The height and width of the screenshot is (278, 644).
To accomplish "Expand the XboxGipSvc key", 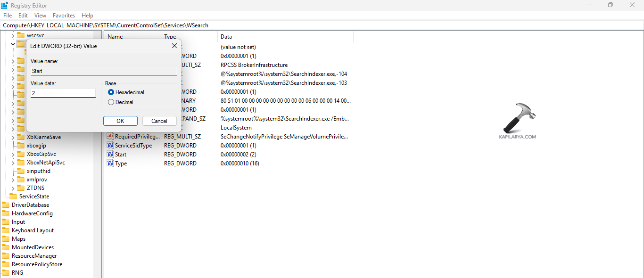I will [14, 154].
